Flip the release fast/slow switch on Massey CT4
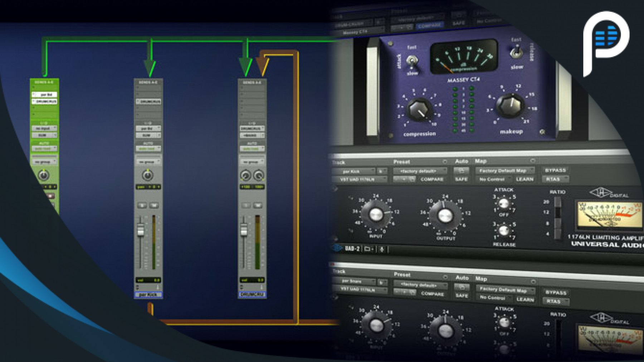Image resolution: width=644 pixels, height=362 pixels. coord(516,53)
